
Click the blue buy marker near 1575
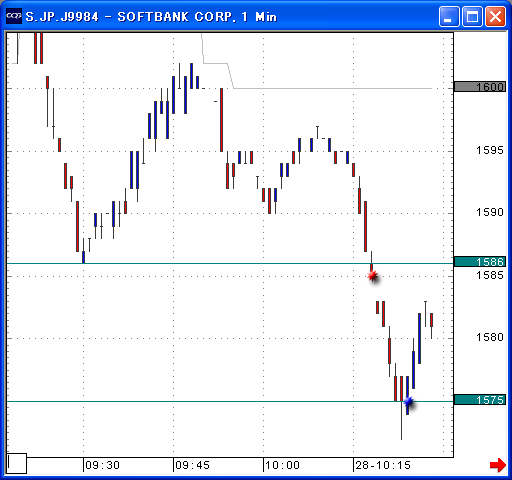pos(408,402)
